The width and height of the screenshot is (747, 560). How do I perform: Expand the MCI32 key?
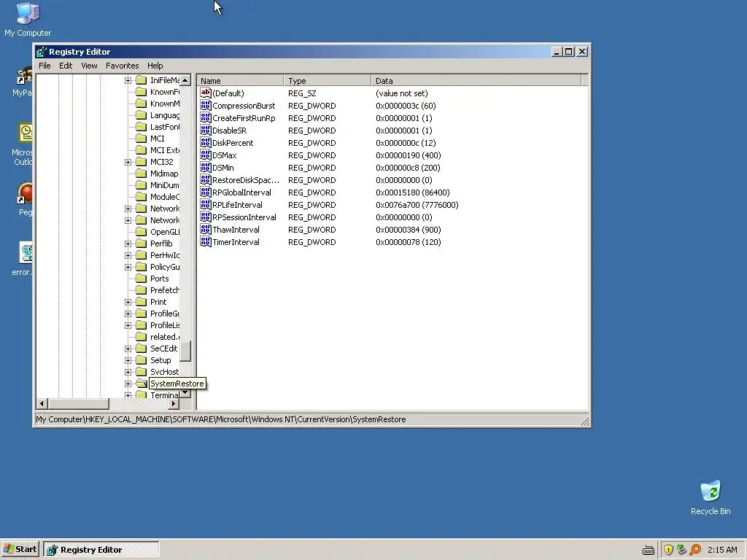pyautogui.click(x=128, y=162)
